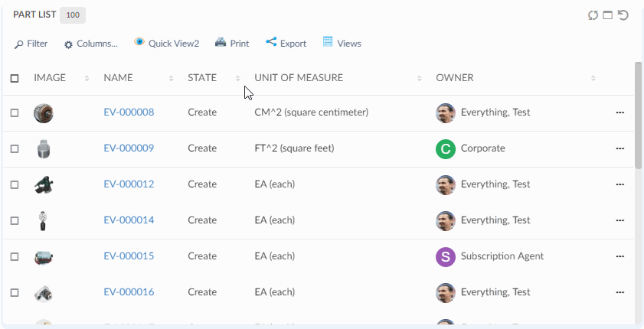Tick the select-all checkbox in the table header
The image size is (644, 329).
click(15, 78)
